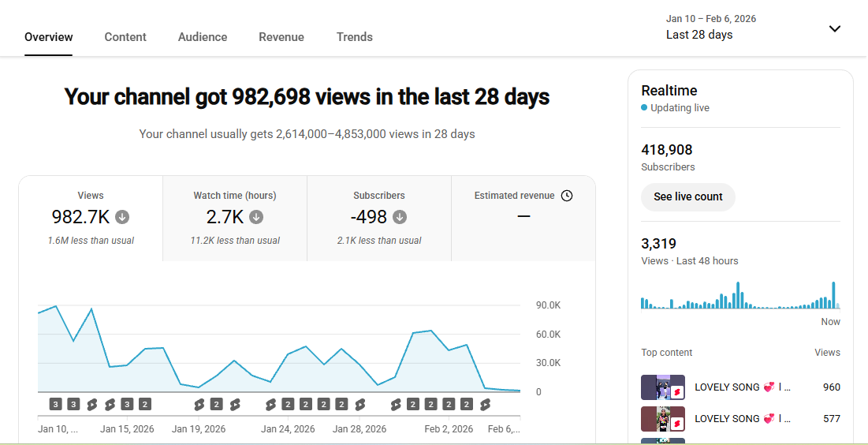The width and height of the screenshot is (868, 445).
Task: Select the Watch time (hours) metric card
Action: (x=235, y=218)
